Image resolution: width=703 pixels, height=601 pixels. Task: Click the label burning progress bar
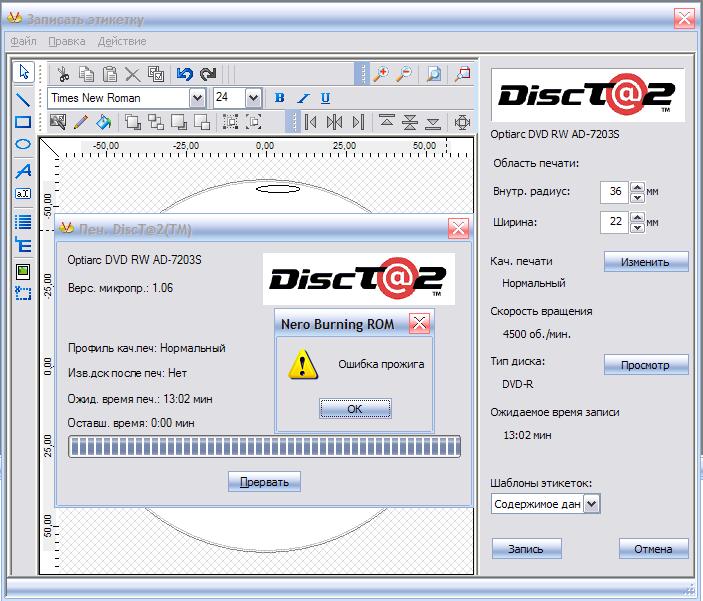pos(263,446)
